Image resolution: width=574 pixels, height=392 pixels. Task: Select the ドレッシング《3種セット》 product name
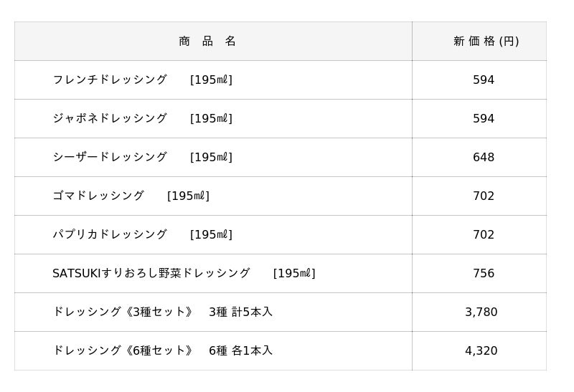click(x=123, y=312)
